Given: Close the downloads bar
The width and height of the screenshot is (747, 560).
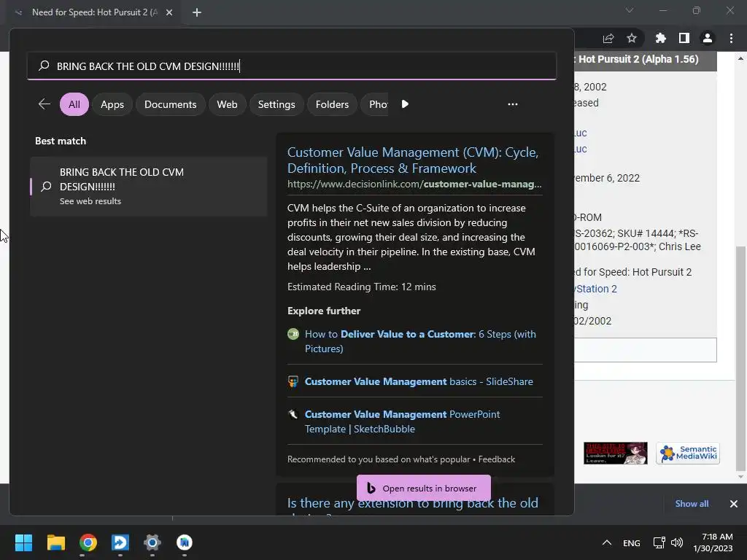Looking at the screenshot, I should [x=734, y=504].
